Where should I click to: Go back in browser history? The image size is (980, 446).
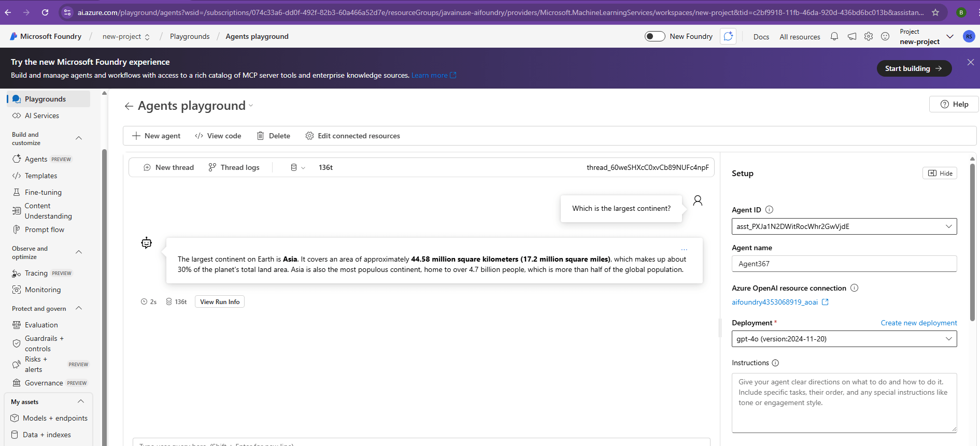[x=8, y=12]
